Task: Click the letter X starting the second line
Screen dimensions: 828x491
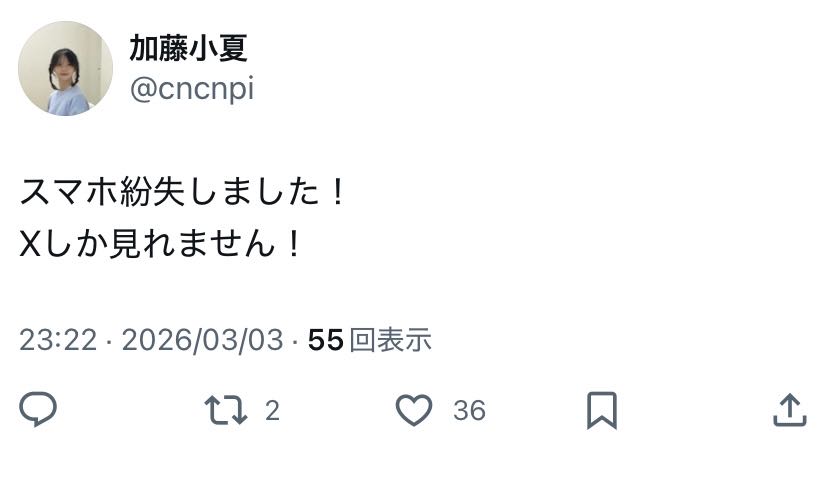Action: click(x=29, y=244)
